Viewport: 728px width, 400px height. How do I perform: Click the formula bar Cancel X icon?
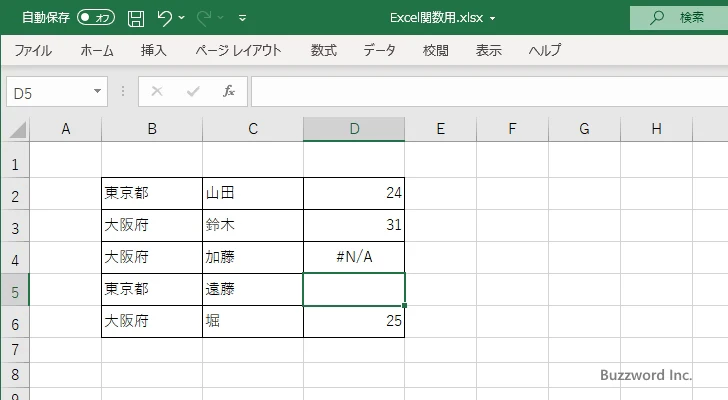[157, 91]
